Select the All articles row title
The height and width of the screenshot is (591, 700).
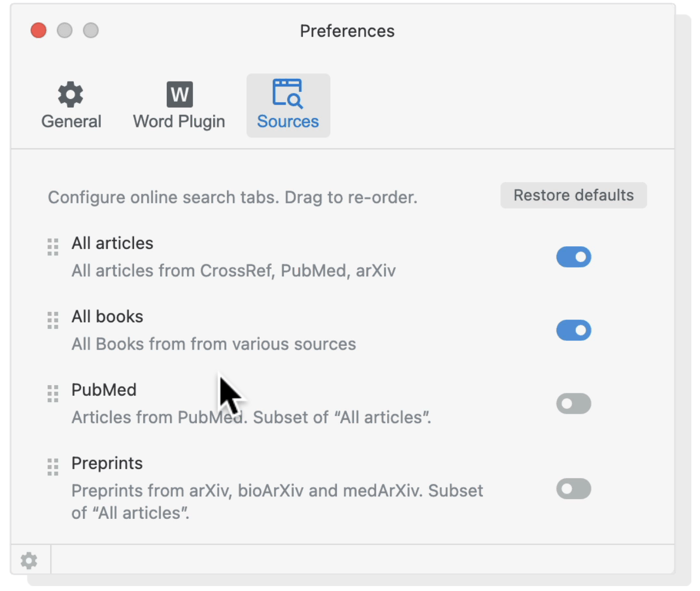112,243
